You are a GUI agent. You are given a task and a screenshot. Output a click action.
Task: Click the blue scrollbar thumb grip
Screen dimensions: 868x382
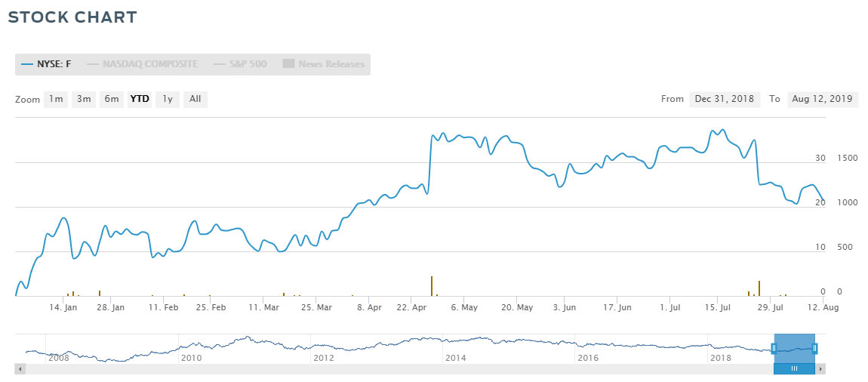[794, 369]
